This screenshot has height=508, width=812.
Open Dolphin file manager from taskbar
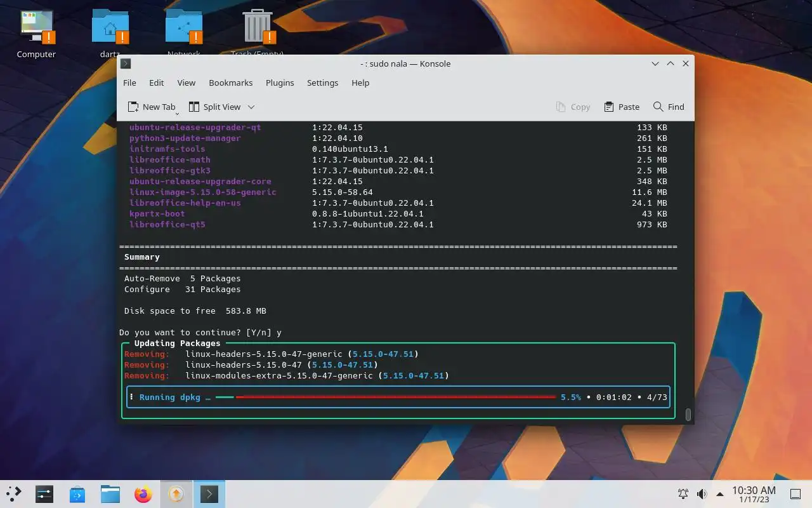[110, 494]
